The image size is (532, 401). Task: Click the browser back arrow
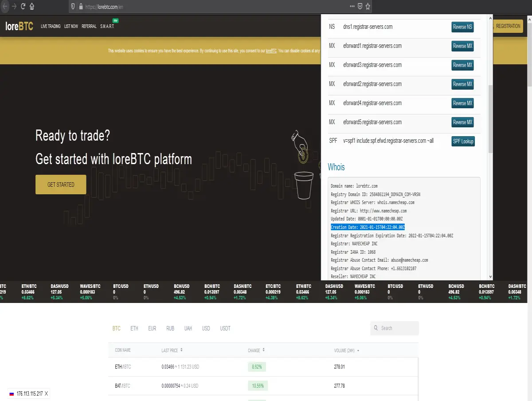click(4, 7)
